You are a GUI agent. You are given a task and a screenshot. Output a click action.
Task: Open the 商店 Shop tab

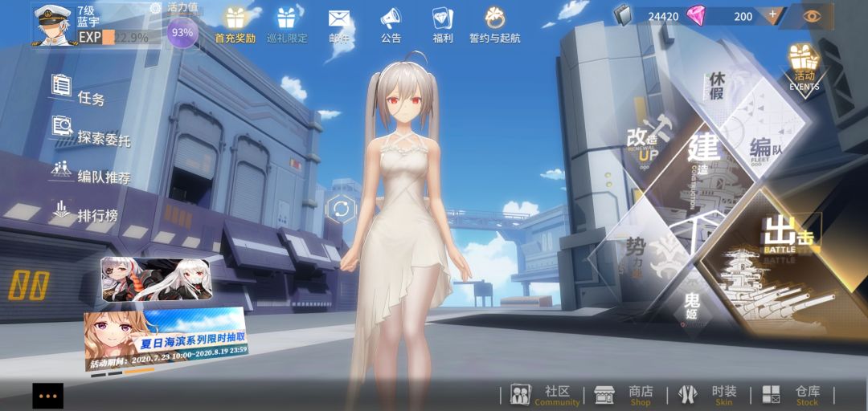pyautogui.click(x=624, y=395)
